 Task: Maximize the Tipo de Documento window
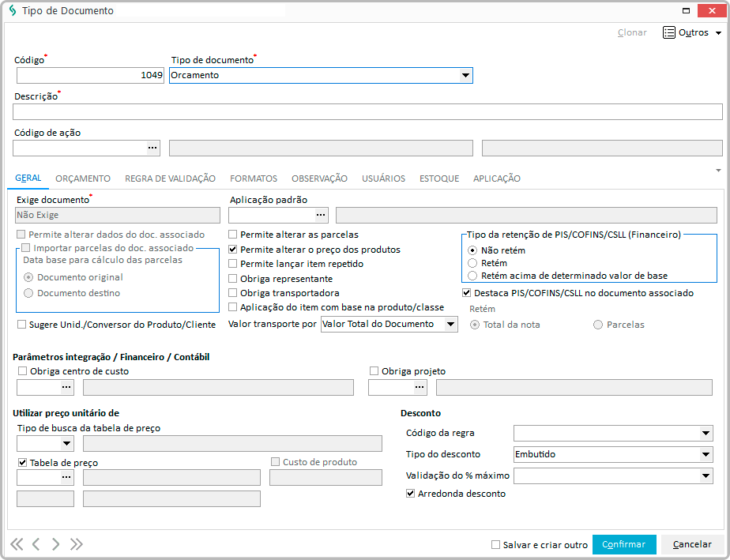click(x=686, y=11)
